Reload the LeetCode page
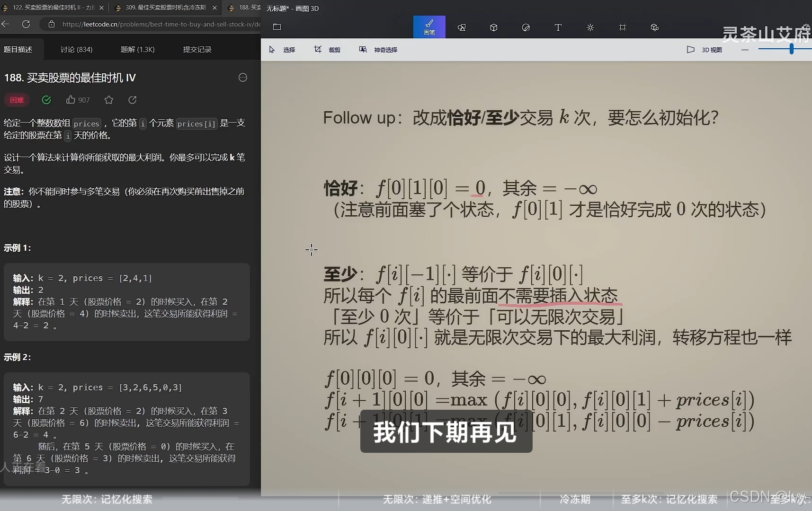This screenshot has height=511, width=812. click(x=26, y=24)
